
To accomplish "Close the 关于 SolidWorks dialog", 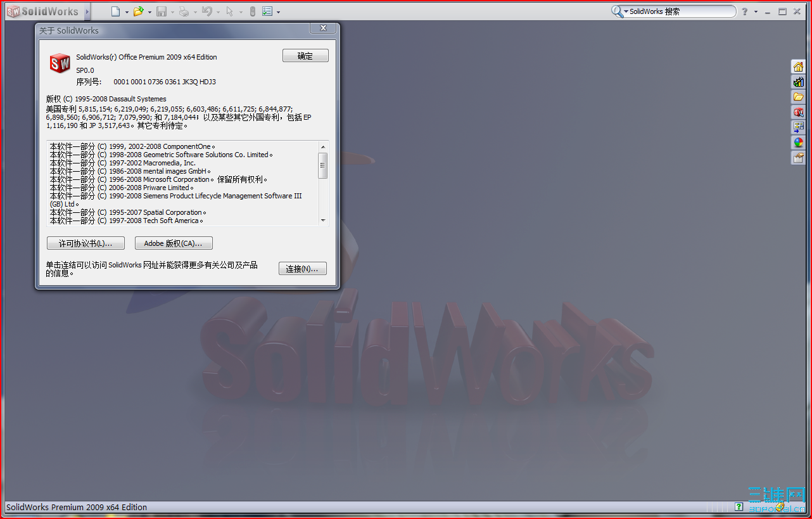I will (323, 29).
